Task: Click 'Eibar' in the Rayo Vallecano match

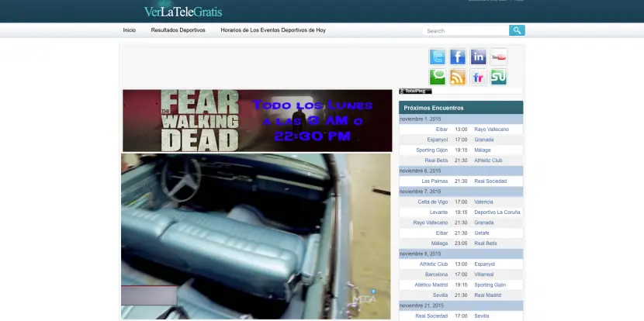Action: [x=442, y=129]
